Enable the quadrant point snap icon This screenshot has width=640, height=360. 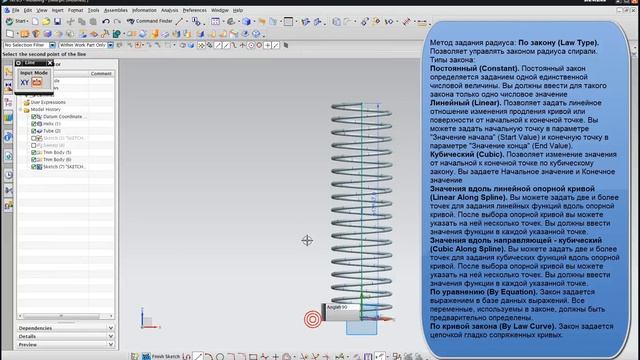[259, 45]
